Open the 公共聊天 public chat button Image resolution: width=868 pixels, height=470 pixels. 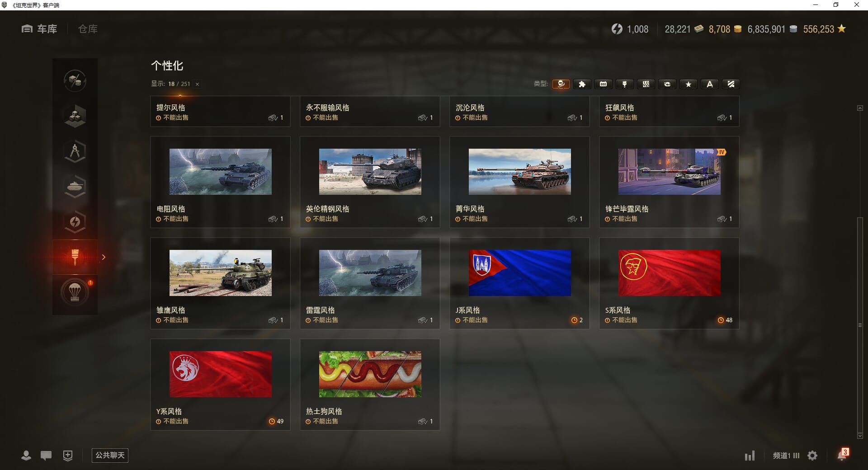pos(110,455)
